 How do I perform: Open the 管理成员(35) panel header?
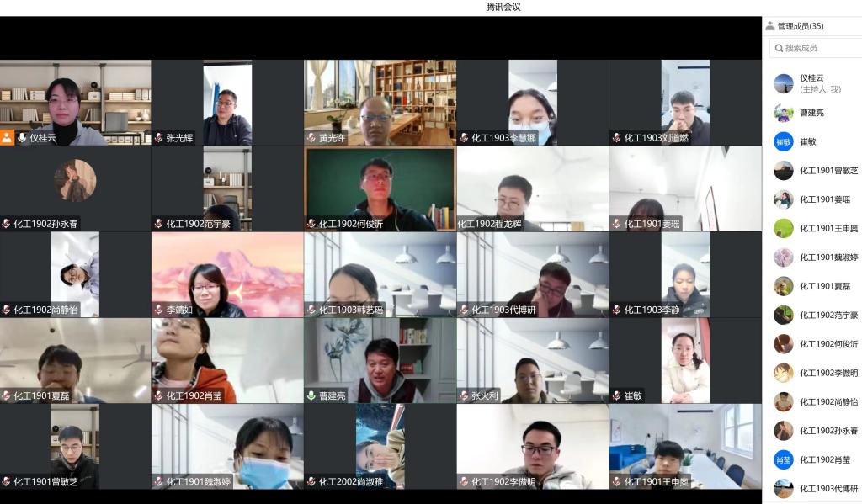800,26
